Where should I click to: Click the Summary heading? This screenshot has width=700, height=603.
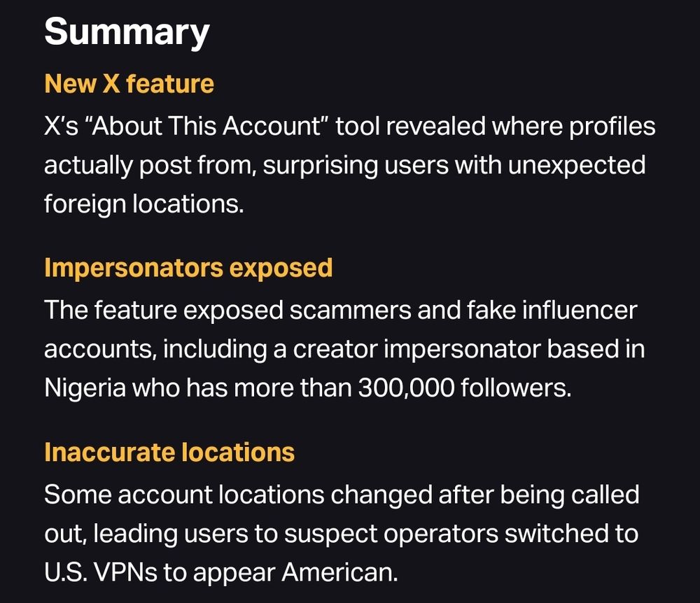pyautogui.click(x=127, y=32)
